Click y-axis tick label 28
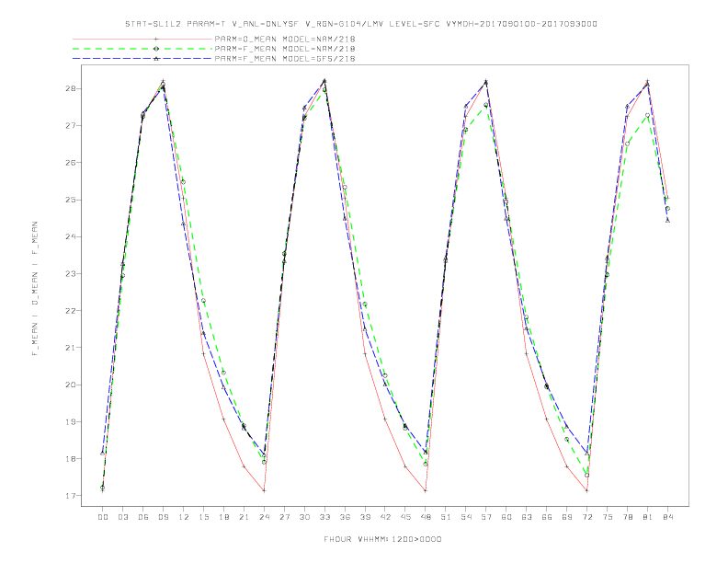Screen dimensions: 728x563 coord(70,88)
